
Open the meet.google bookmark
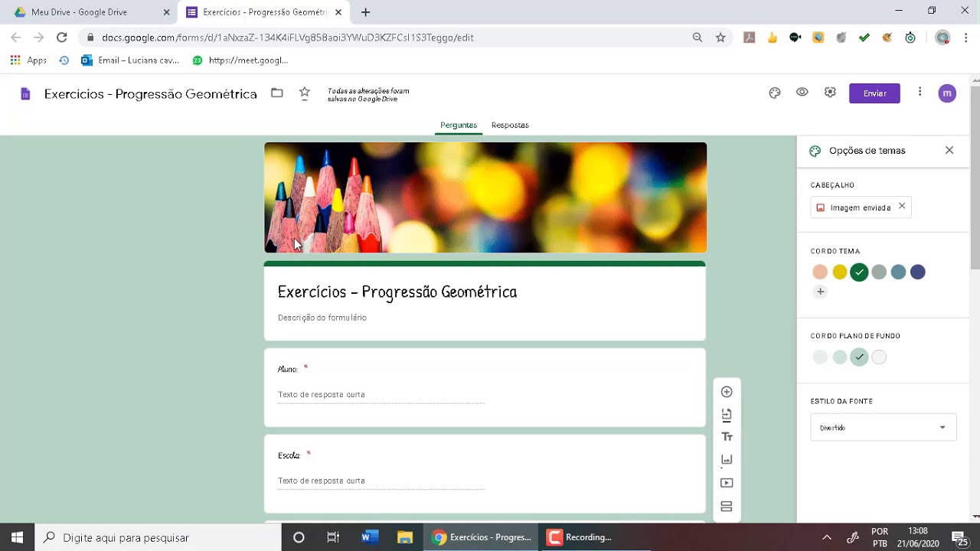[x=240, y=60]
